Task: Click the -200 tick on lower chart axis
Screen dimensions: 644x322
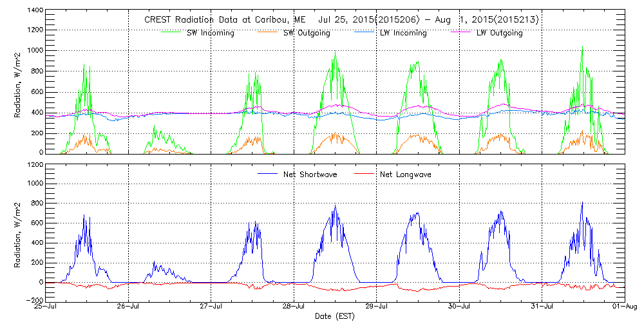Action: [x=34, y=300]
